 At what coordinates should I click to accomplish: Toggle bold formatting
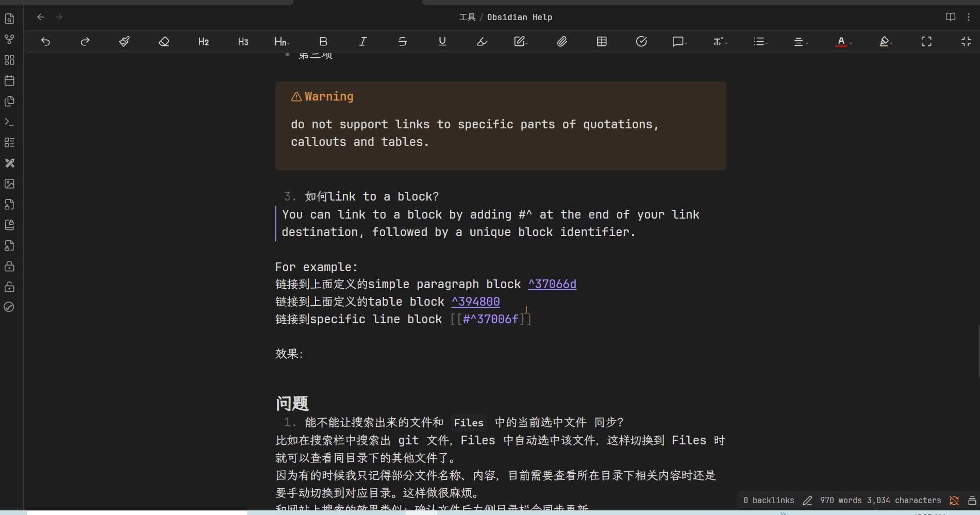pos(323,42)
